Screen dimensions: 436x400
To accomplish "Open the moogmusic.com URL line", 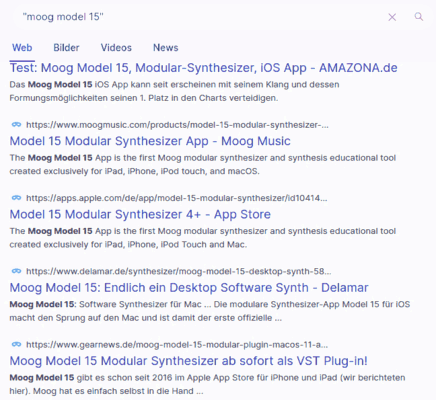I will pos(177,125).
